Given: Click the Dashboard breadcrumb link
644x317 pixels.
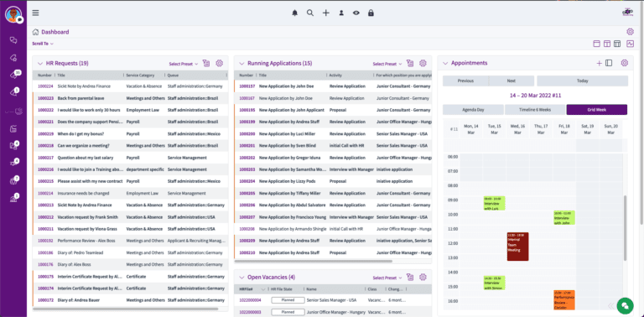Looking at the screenshot, I should pyautogui.click(x=55, y=32).
